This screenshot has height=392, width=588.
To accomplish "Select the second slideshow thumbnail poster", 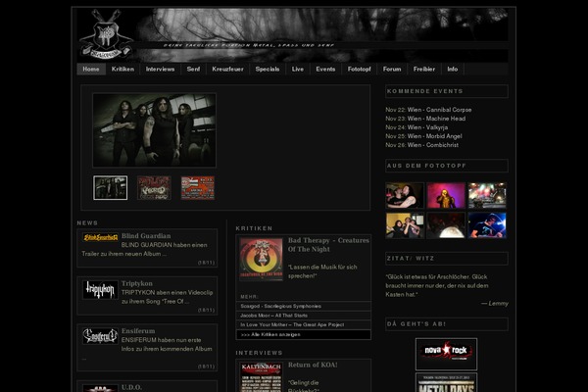I will (154, 188).
